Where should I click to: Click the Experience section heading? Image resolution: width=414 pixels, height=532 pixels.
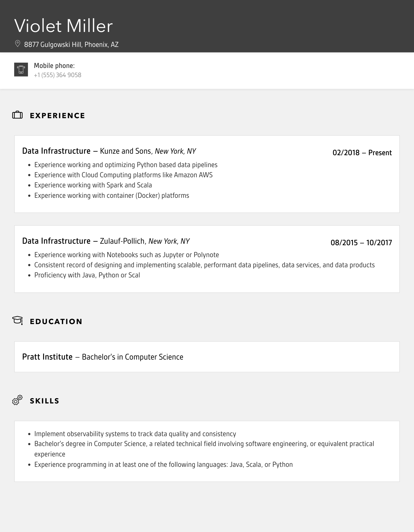57,116
